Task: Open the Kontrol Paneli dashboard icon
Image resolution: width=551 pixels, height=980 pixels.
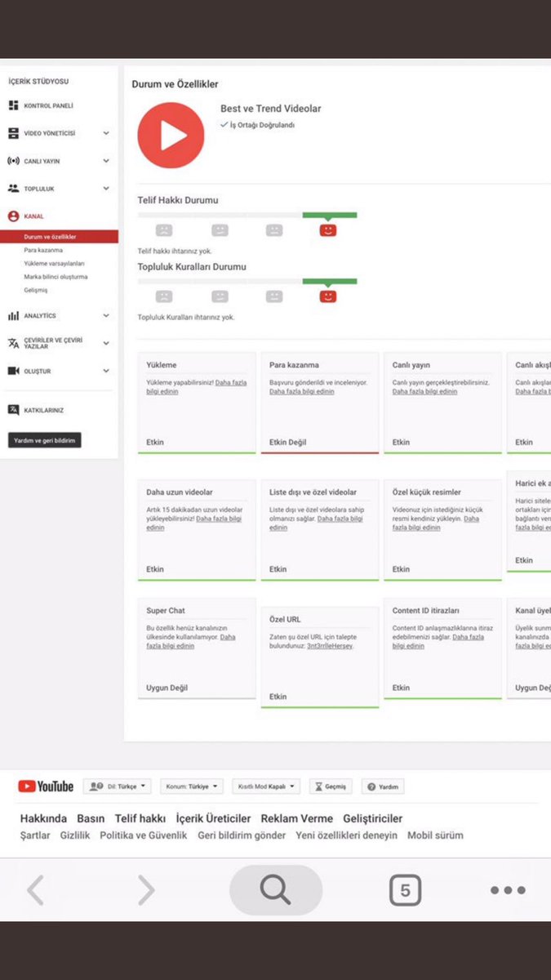Action: coord(13,105)
